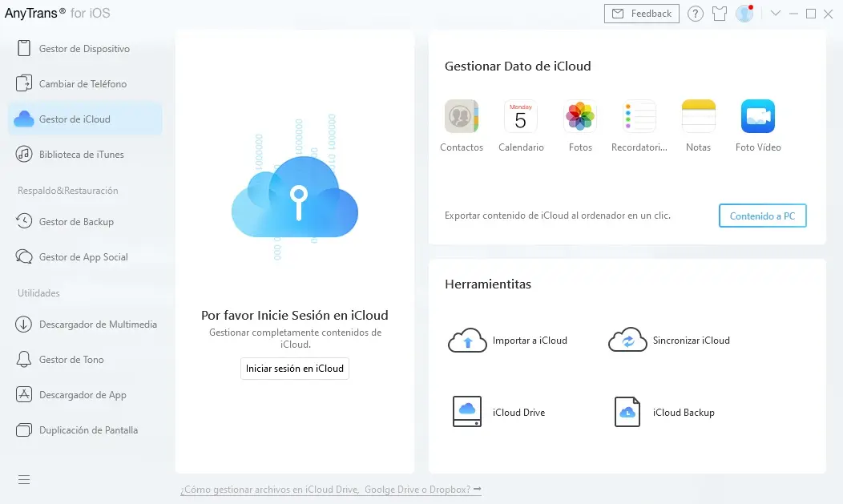The image size is (843, 504).
Task: Click the iCloud Backup label
Action: point(684,412)
